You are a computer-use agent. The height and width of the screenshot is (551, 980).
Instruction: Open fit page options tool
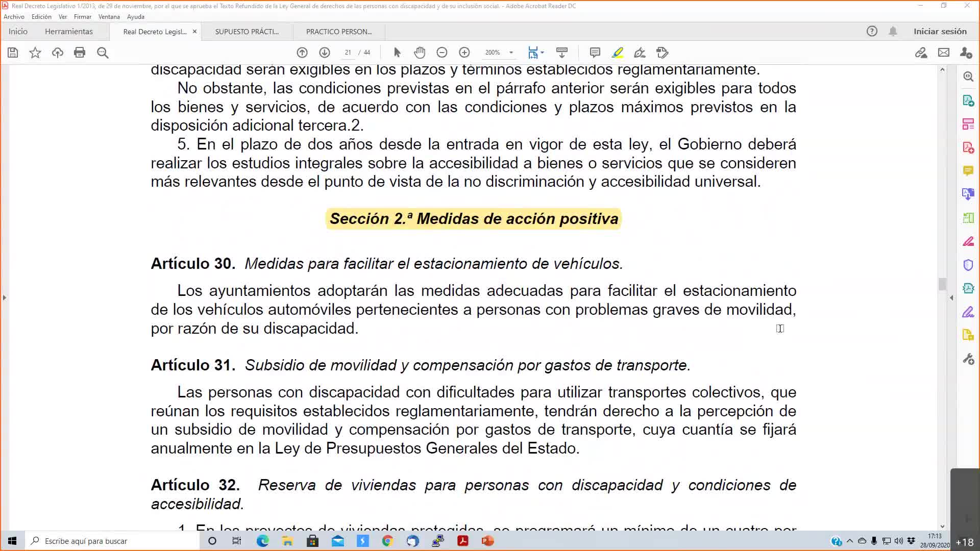533,53
